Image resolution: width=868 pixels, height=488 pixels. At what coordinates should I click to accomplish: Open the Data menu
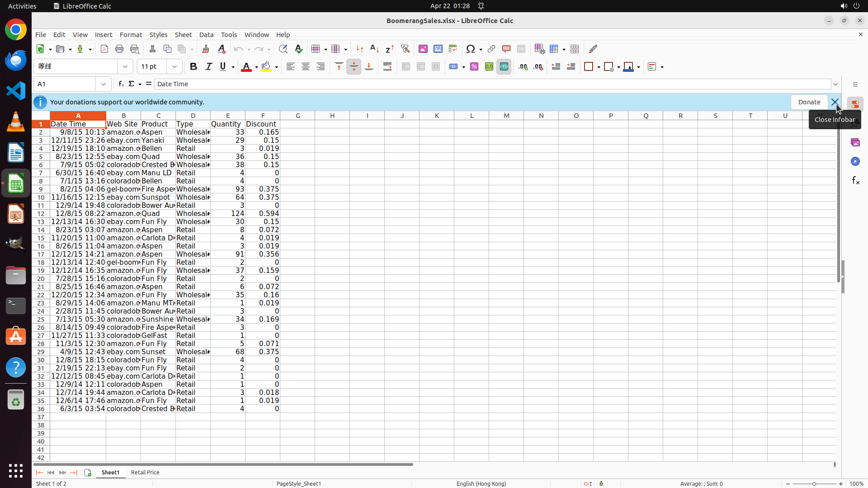[206, 35]
